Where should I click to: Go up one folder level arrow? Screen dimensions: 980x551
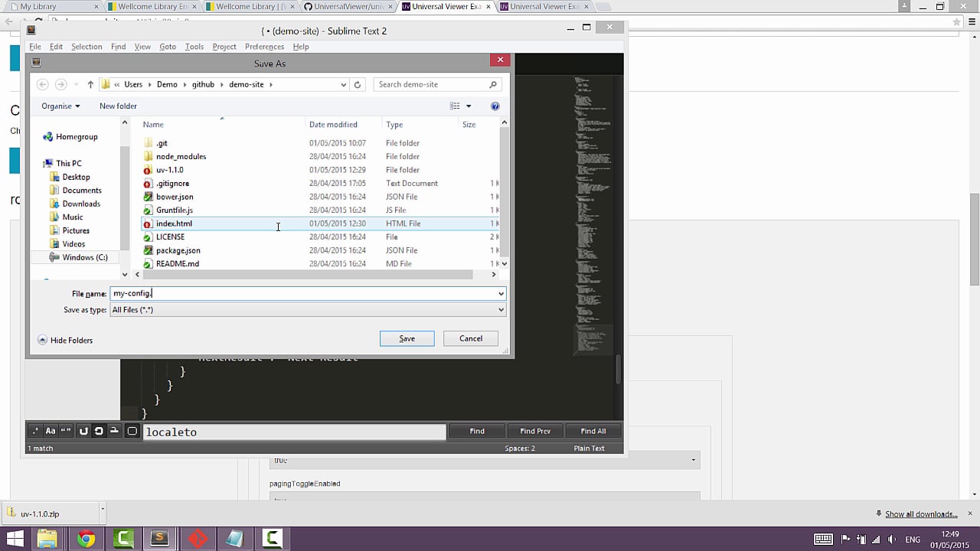(90, 84)
